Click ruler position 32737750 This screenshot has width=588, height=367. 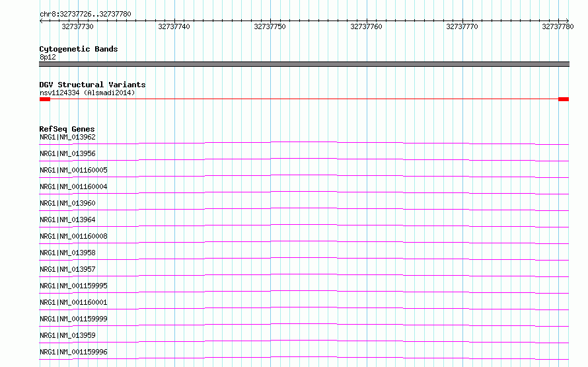(270, 26)
